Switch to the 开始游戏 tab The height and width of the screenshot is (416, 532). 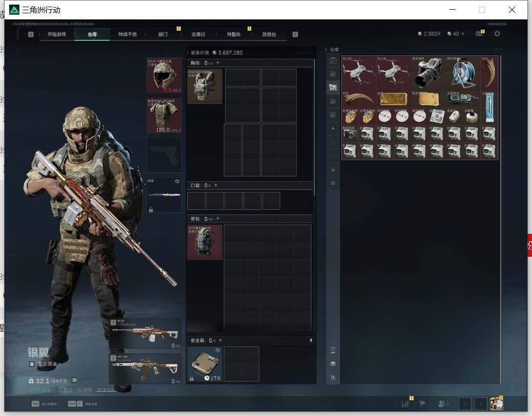pos(57,34)
